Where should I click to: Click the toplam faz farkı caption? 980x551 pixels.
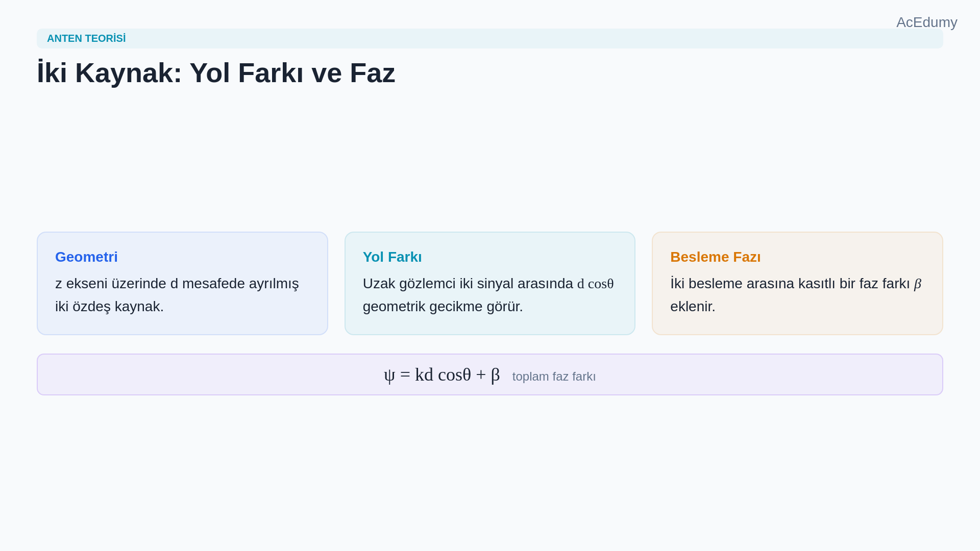pyautogui.click(x=554, y=377)
